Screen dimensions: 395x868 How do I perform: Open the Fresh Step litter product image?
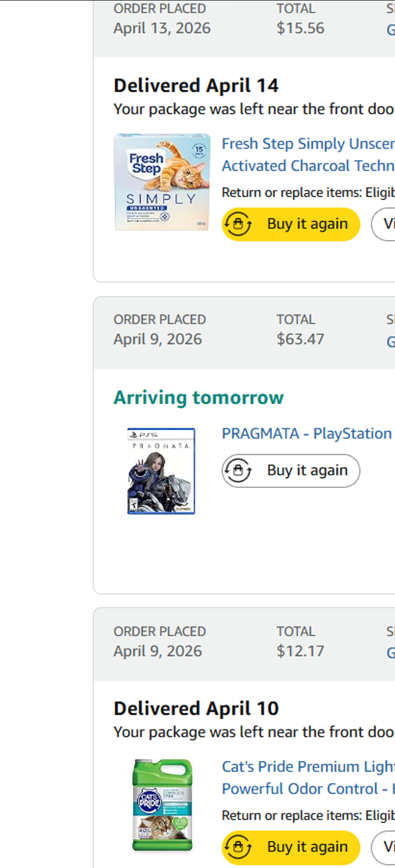[x=162, y=182]
